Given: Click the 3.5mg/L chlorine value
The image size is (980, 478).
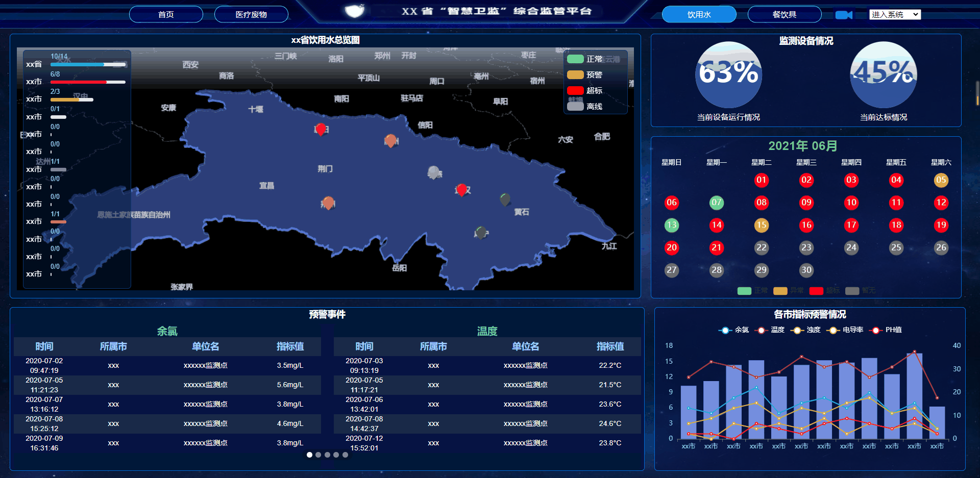Looking at the screenshot, I should click(290, 365).
